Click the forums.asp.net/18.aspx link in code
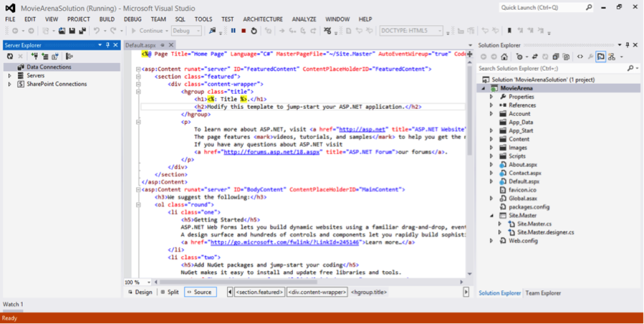644x324 pixels. click(271, 152)
